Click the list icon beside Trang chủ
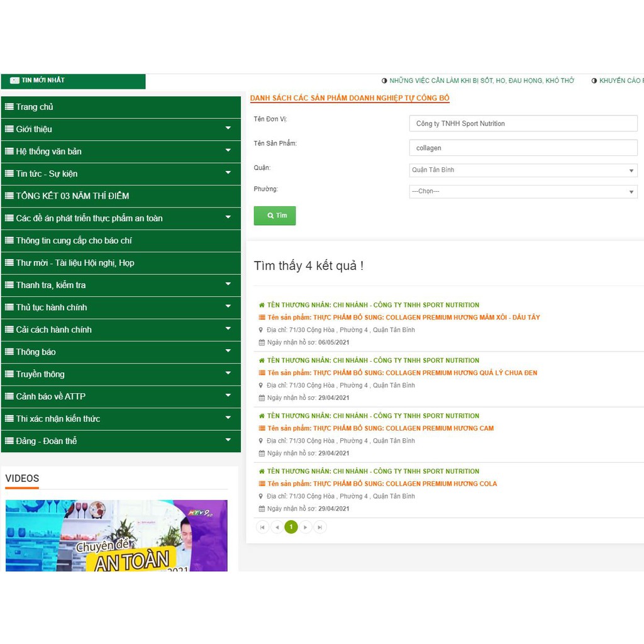 pyautogui.click(x=9, y=107)
